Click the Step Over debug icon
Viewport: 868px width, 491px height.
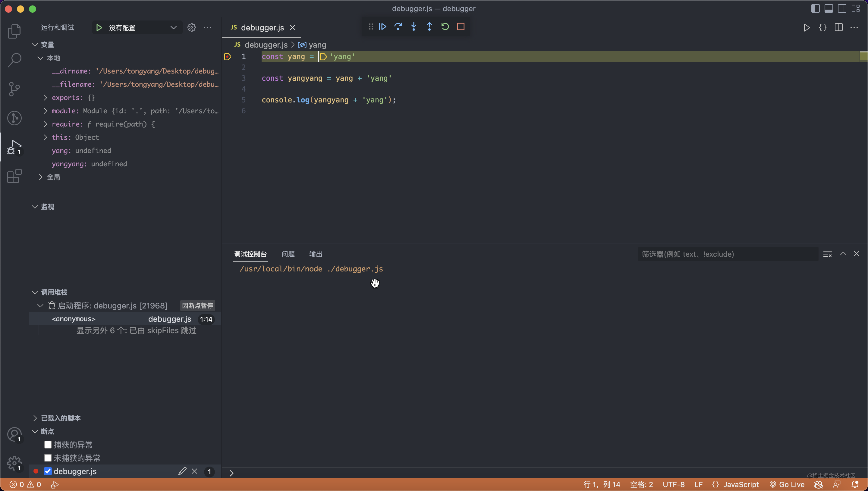click(x=398, y=27)
